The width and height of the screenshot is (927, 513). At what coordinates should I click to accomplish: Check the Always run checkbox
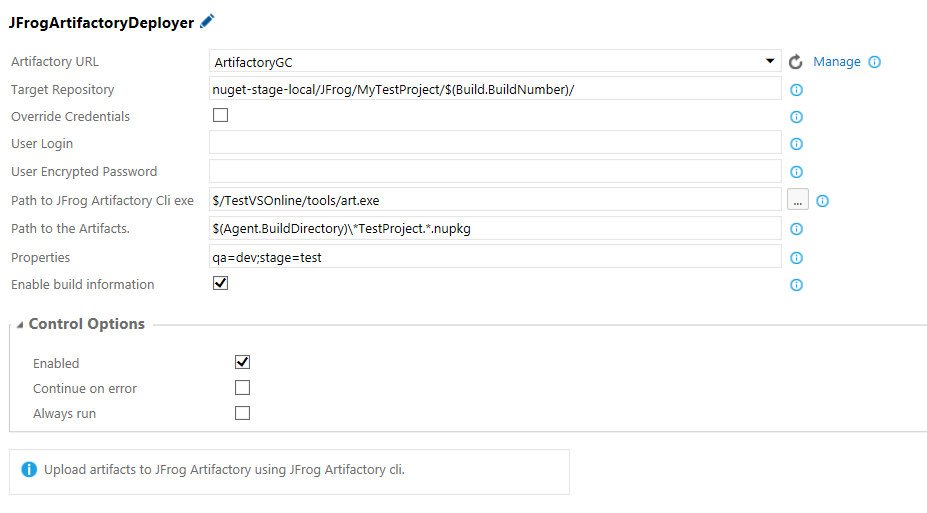pyautogui.click(x=242, y=413)
